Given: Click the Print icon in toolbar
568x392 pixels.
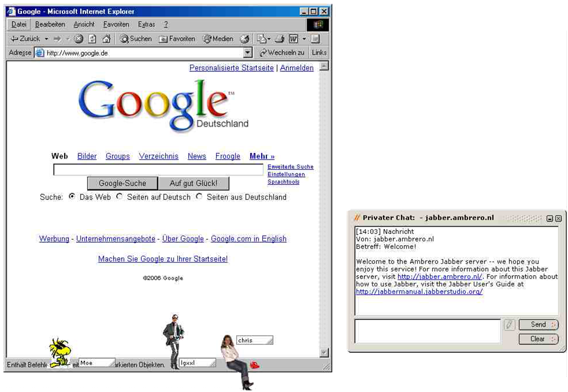Looking at the screenshot, I should tap(280, 39).
